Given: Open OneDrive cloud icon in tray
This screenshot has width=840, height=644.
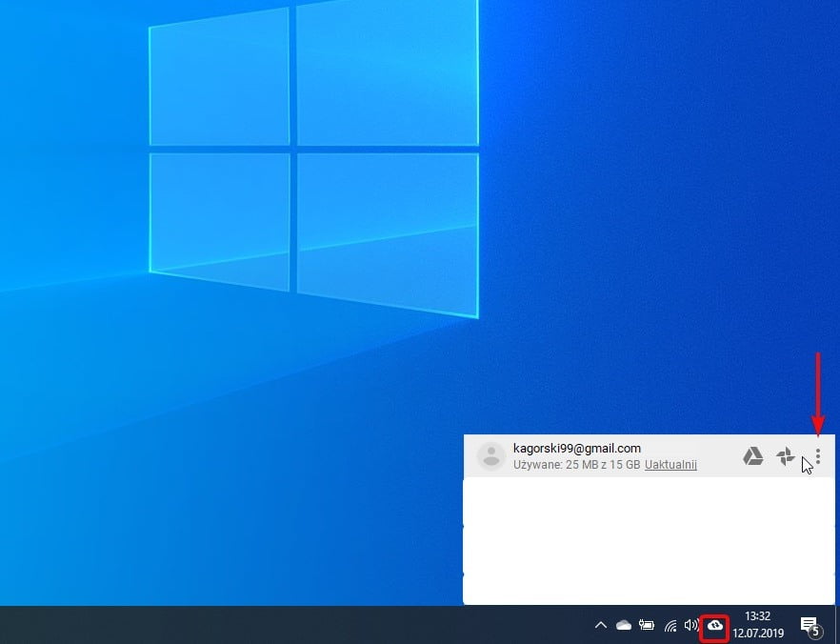Looking at the screenshot, I should pos(624,625).
